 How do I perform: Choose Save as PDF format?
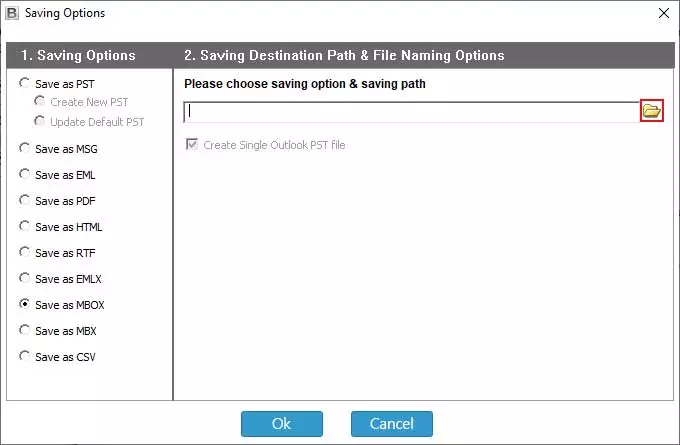pyautogui.click(x=25, y=200)
